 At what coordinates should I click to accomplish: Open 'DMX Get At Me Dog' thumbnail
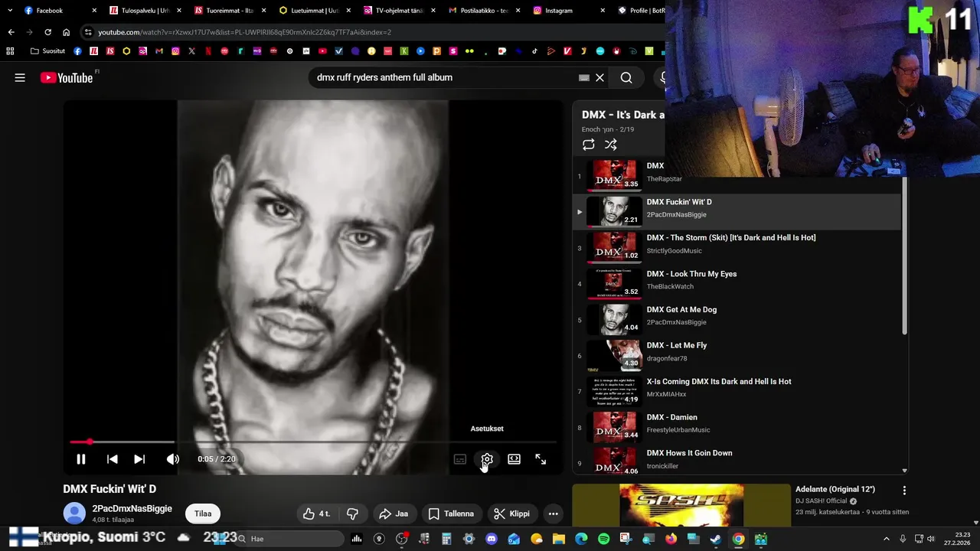[614, 318]
